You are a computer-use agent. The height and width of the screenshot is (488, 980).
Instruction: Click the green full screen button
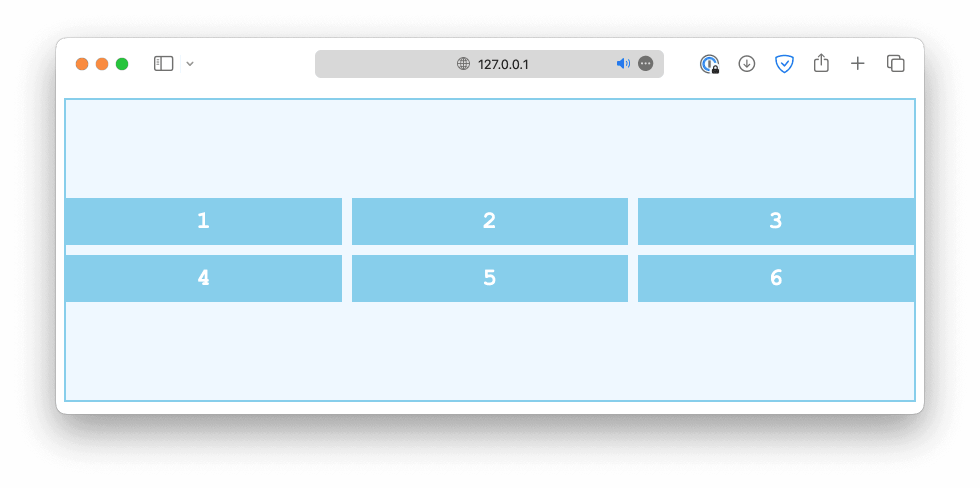click(x=122, y=64)
